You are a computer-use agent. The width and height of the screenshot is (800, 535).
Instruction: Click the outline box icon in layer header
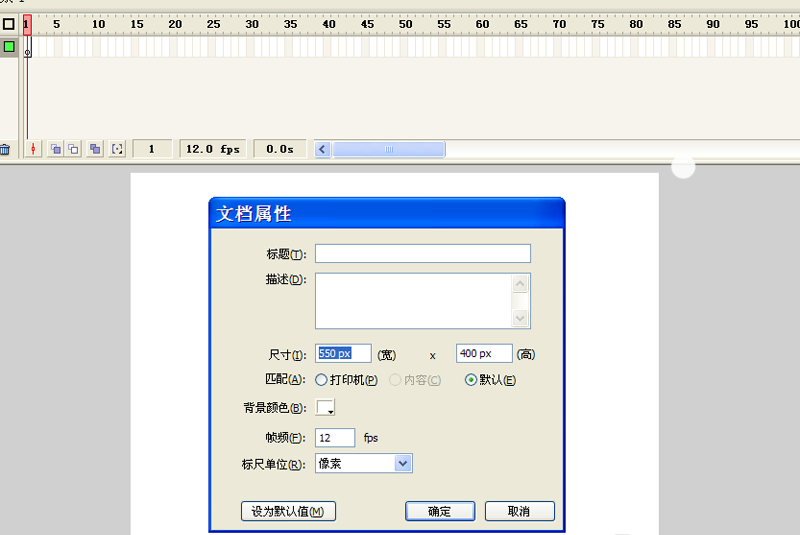(9, 24)
